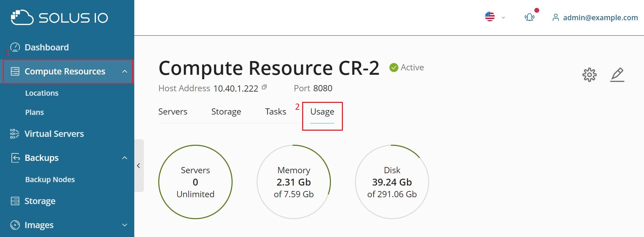Switch to the Servers tab
Viewport: 644px width, 237px height.
click(173, 112)
